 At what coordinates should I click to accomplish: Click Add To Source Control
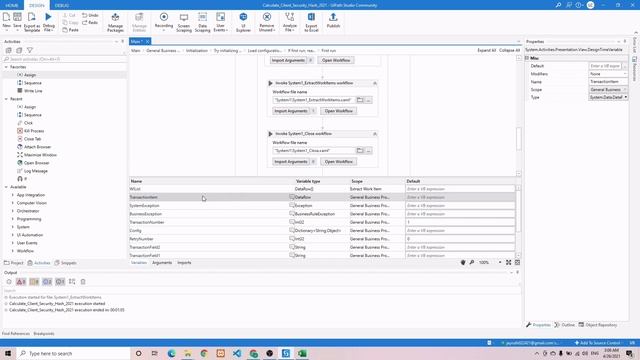[x=597, y=343]
